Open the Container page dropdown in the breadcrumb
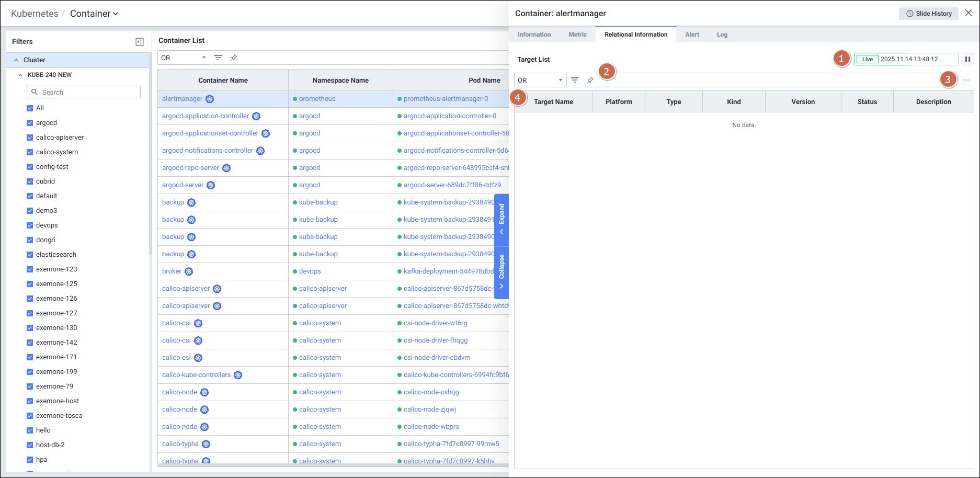980x478 pixels. pos(94,14)
